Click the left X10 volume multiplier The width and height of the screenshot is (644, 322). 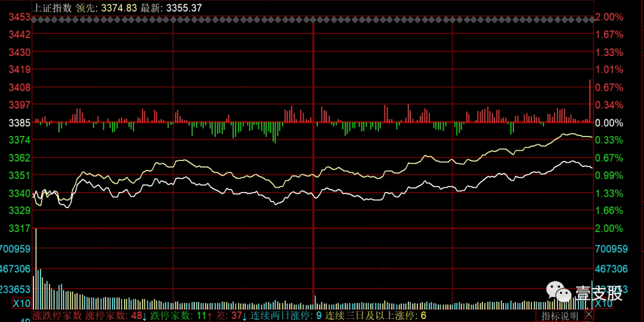click(x=22, y=304)
